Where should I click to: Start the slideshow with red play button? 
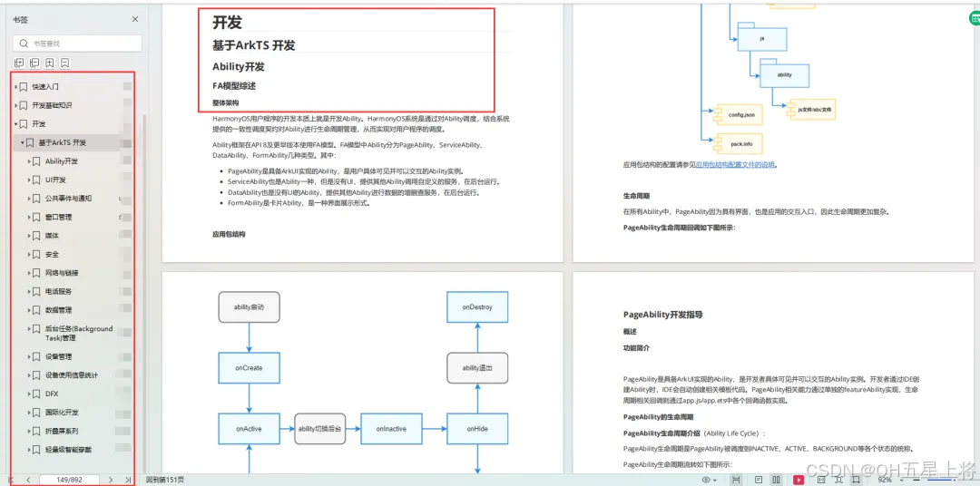(x=799, y=480)
